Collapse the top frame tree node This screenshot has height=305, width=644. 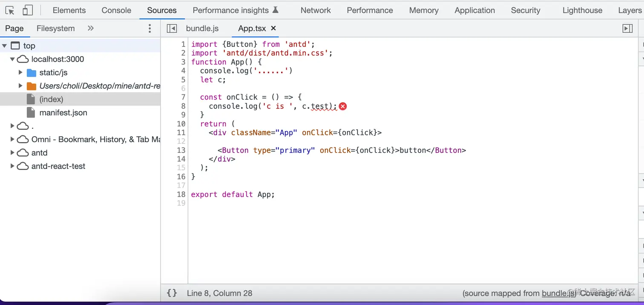click(x=4, y=46)
